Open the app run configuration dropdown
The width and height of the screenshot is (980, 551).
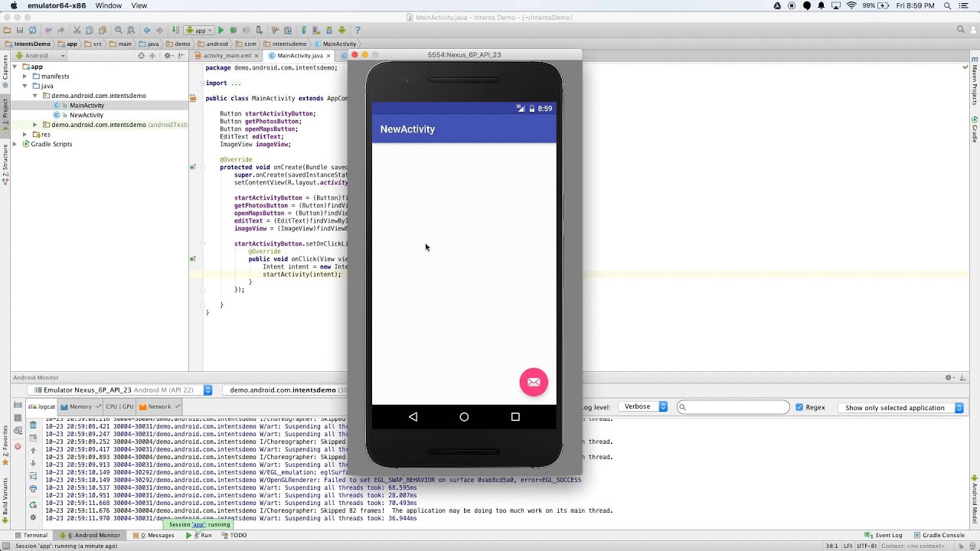(x=200, y=31)
